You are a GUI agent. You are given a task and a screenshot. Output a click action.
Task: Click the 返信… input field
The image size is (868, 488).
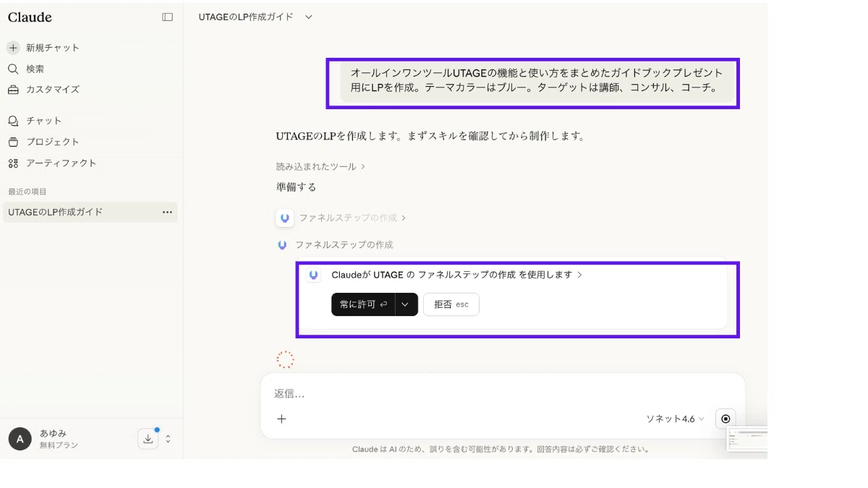coord(503,394)
